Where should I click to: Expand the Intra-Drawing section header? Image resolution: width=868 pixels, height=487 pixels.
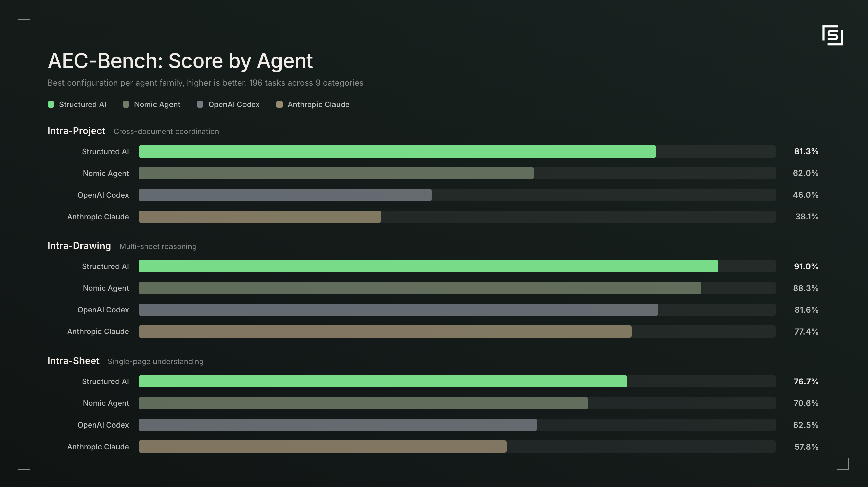(79, 246)
